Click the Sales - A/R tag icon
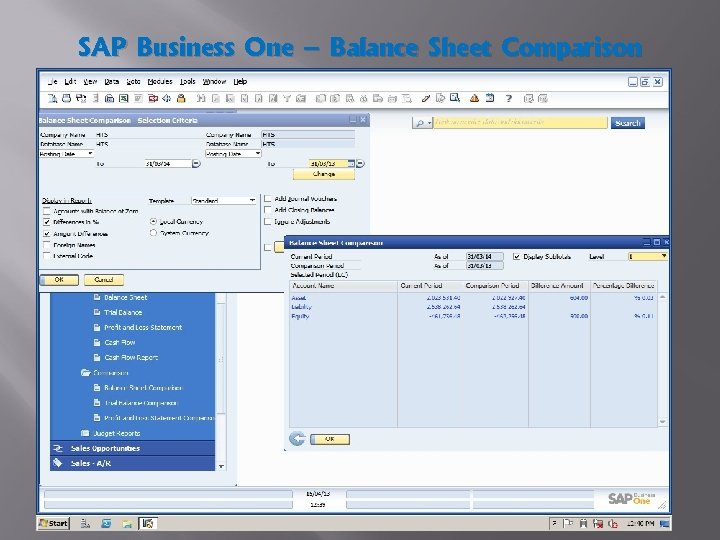This screenshot has height=540, width=720. pos(58,463)
